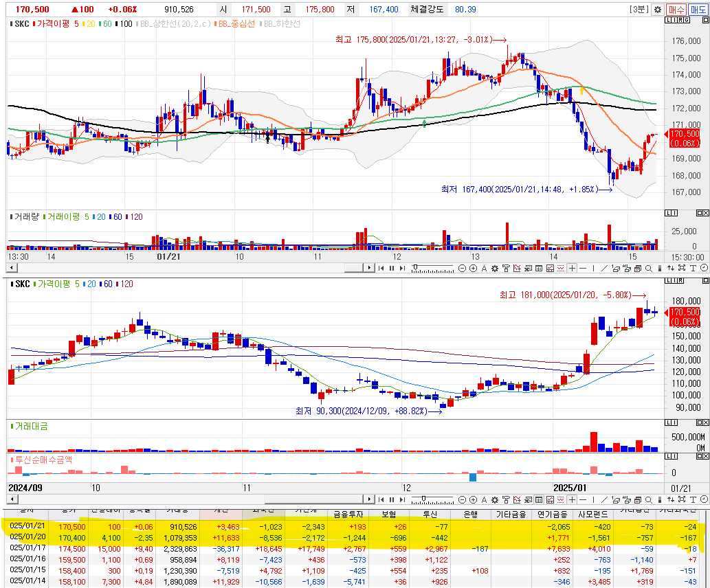The image size is (710, 588).
Task: Pause playback on upper chart toolbar
Action: (392, 269)
